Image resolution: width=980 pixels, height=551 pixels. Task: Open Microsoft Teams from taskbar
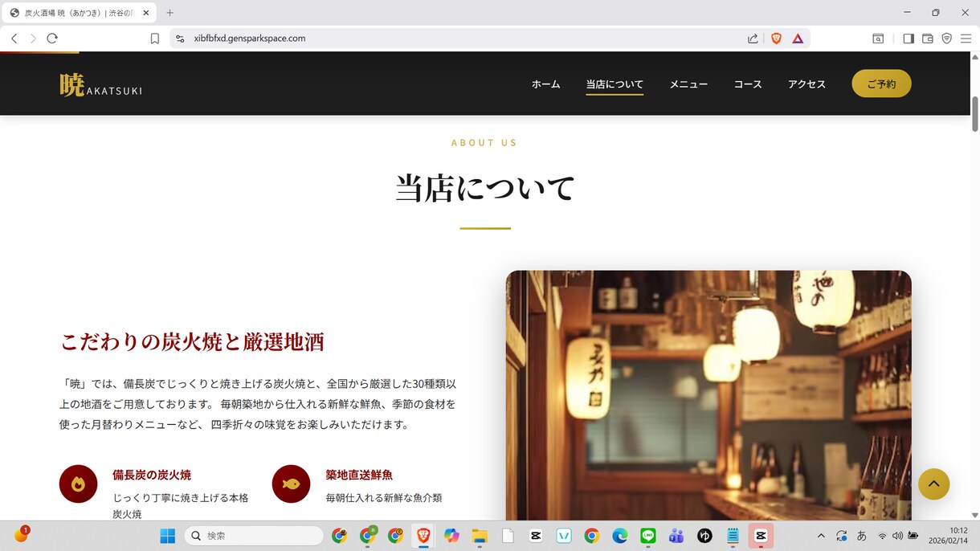676,536
